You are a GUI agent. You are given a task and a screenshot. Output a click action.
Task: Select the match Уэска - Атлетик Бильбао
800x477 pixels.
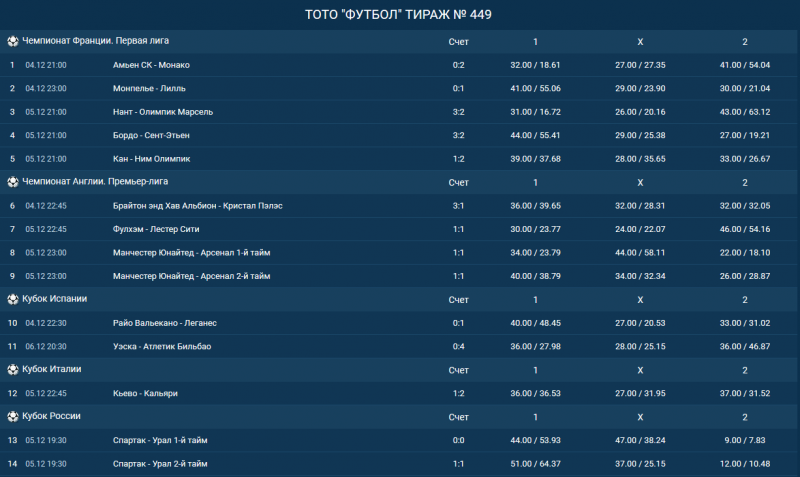[162, 347]
